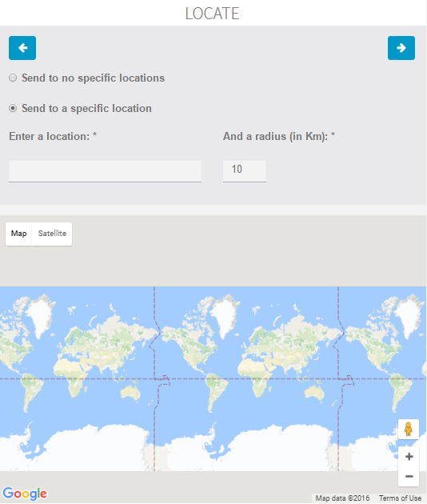Zoom out the map with minus

pyautogui.click(x=409, y=476)
